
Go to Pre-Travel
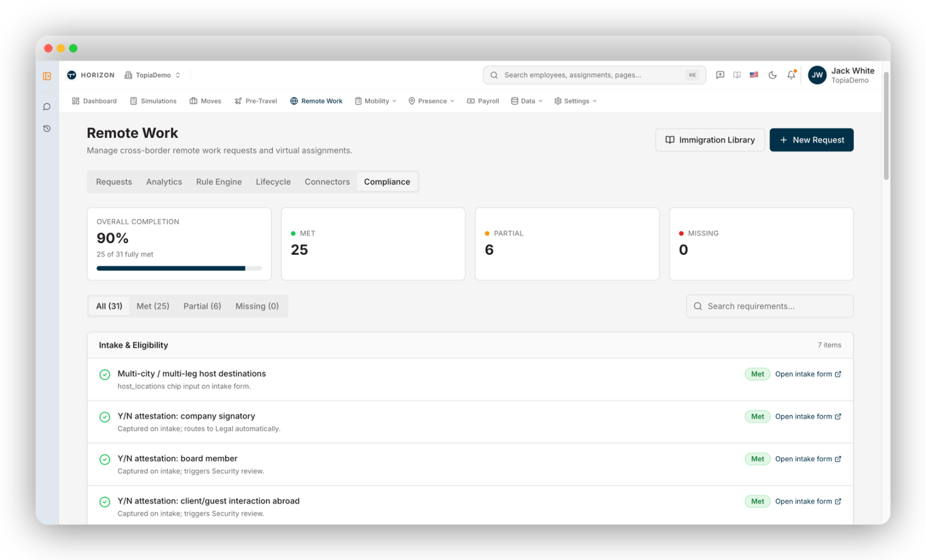tap(256, 101)
